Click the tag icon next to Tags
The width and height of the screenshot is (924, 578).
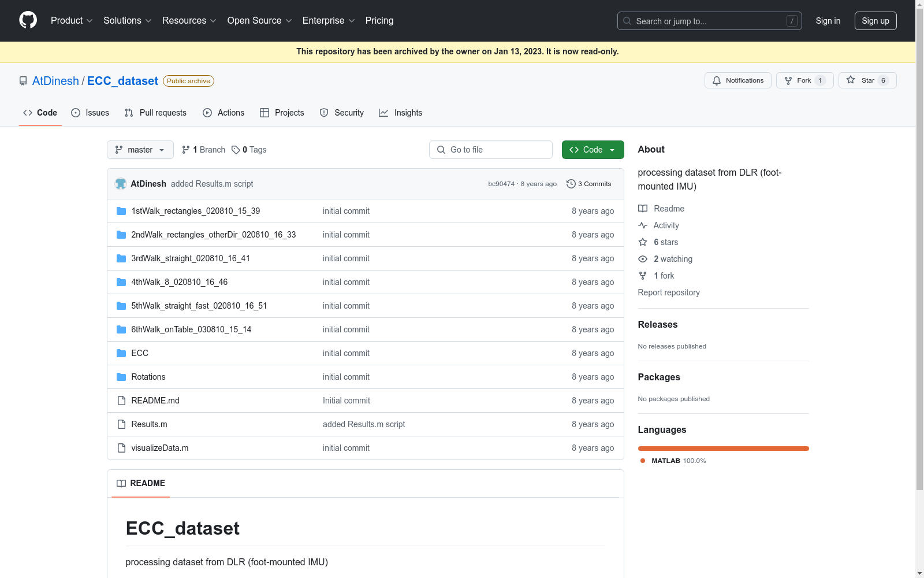coord(236,150)
